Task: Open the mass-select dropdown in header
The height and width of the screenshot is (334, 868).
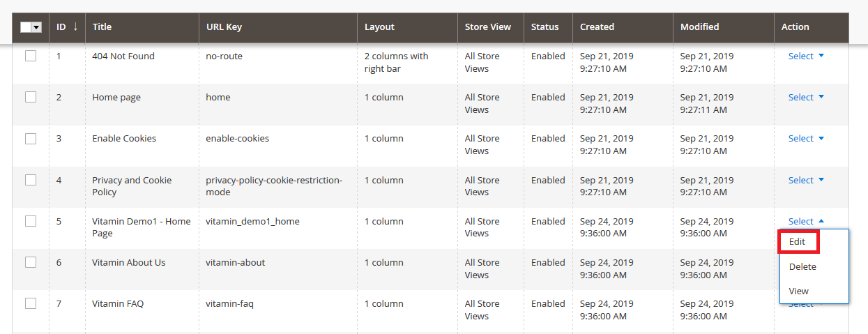Action: tap(36, 27)
